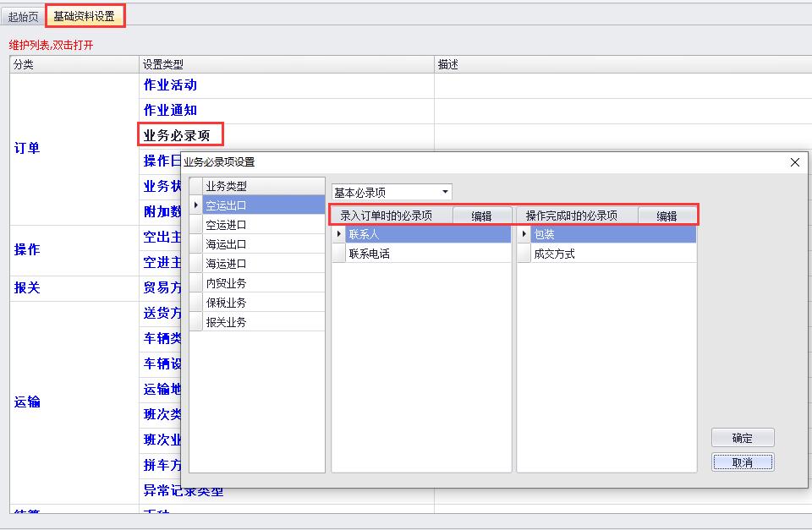The height and width of the screenshot is (530, 812).
Task: Click row selector arrow beside 空运出口
Action: [196, 205]
